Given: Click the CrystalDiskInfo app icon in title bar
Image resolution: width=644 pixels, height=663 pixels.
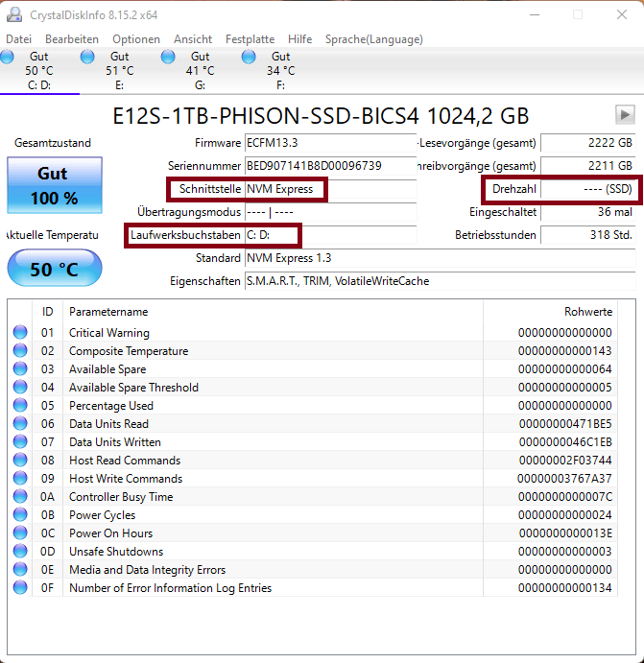Looking at the screenshot, I should (14, 14).
